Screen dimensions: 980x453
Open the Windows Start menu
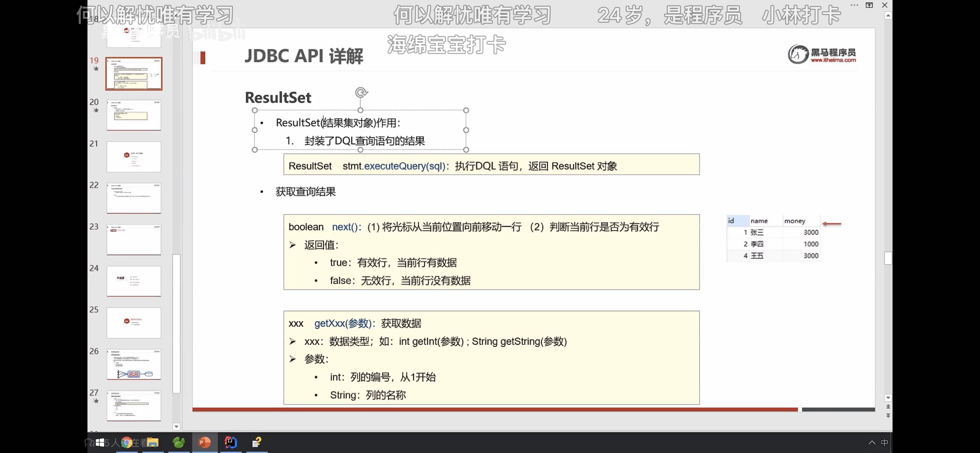(100, 442)
